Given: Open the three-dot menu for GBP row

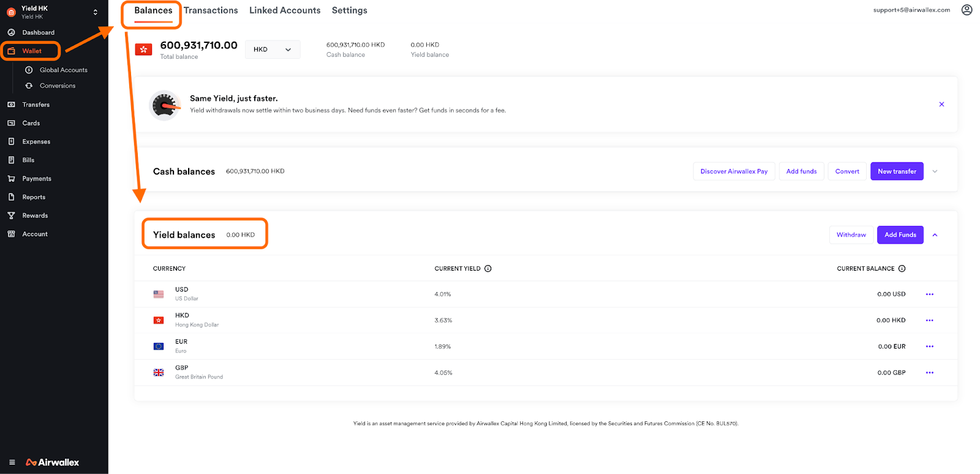Looking at the screenshot, I should click(929, 373).
